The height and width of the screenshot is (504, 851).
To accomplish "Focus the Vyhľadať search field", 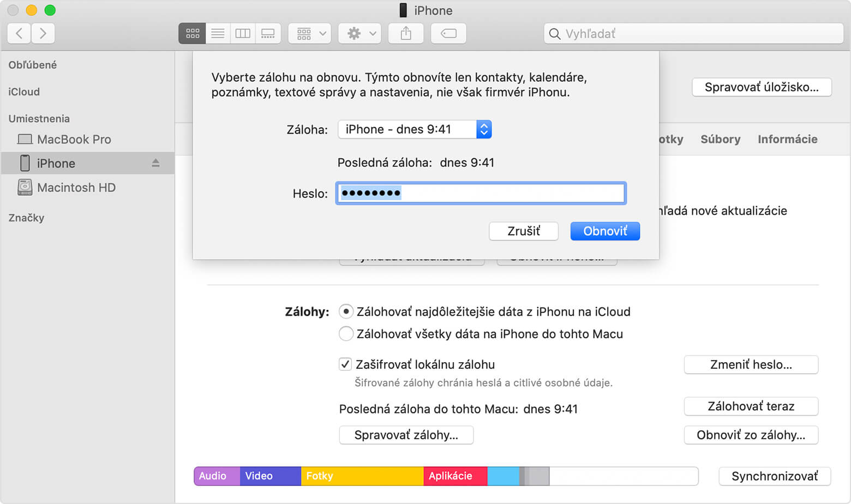I will pyautogui.click(x=694, y=33).
